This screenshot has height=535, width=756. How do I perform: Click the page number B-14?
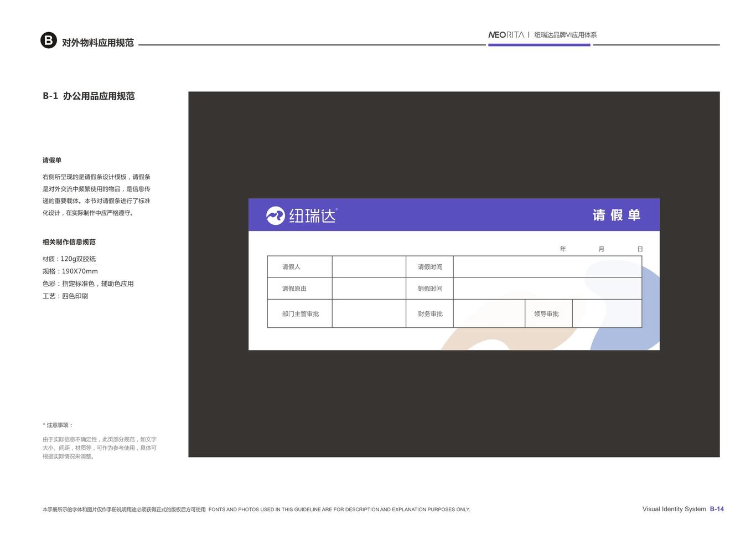coord(717,509)
